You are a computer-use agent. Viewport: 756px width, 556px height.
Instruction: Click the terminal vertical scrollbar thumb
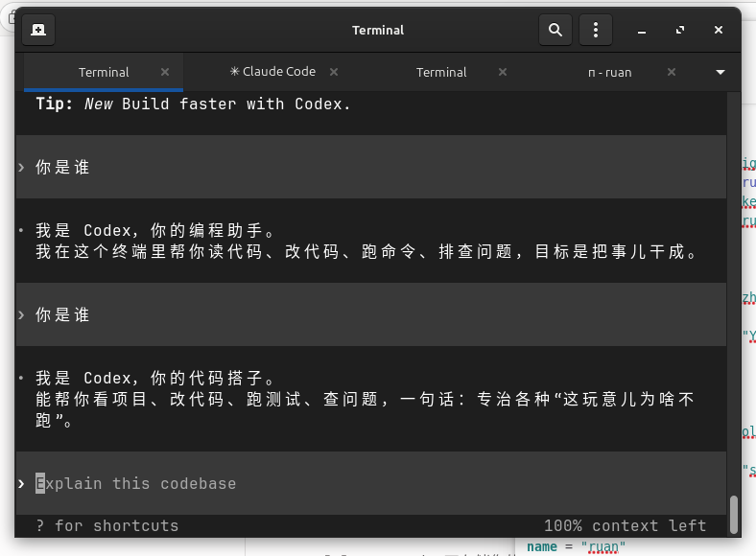pyautogui.click(x=734, y=514)
